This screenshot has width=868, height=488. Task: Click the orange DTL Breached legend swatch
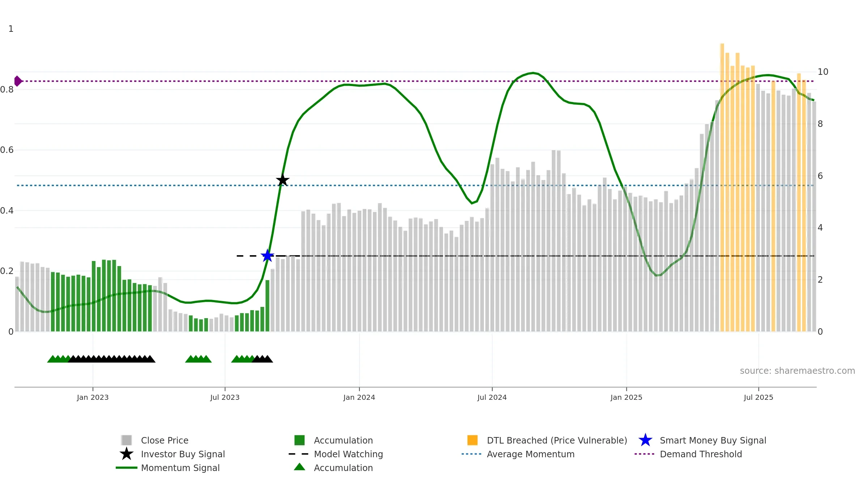click(x=472, y=440)
